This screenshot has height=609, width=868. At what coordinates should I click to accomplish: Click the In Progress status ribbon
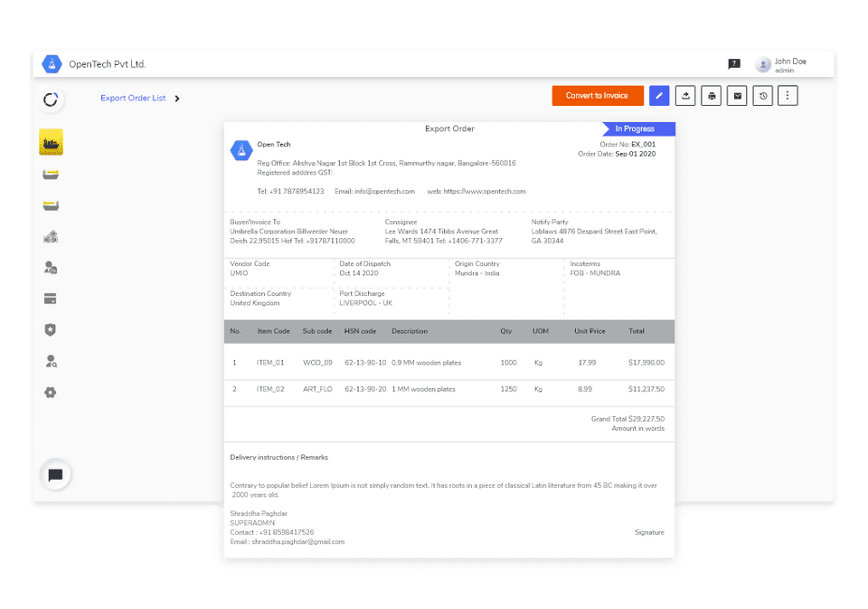click(x=639, y=128)
